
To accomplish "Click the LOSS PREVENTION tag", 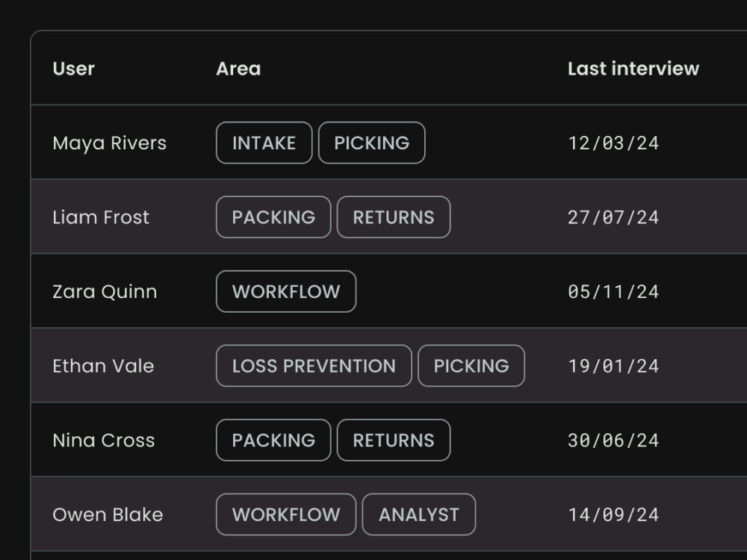I will coord(314,366).
